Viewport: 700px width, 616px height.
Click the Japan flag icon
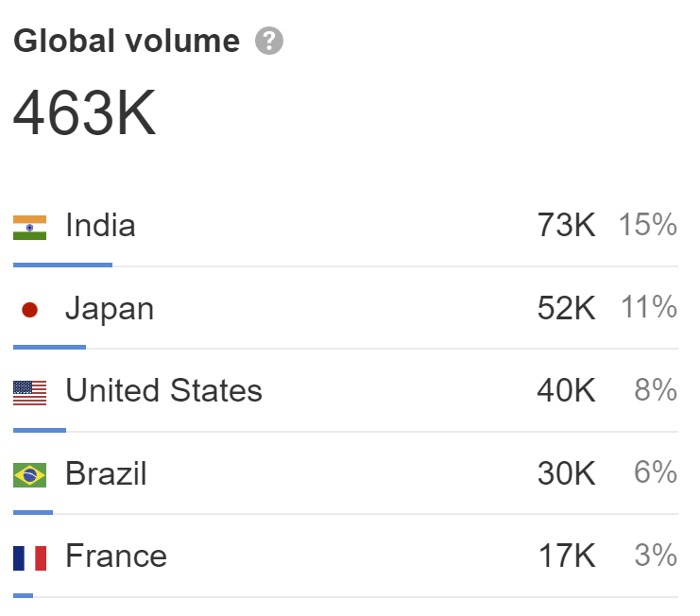pos(29,310)
